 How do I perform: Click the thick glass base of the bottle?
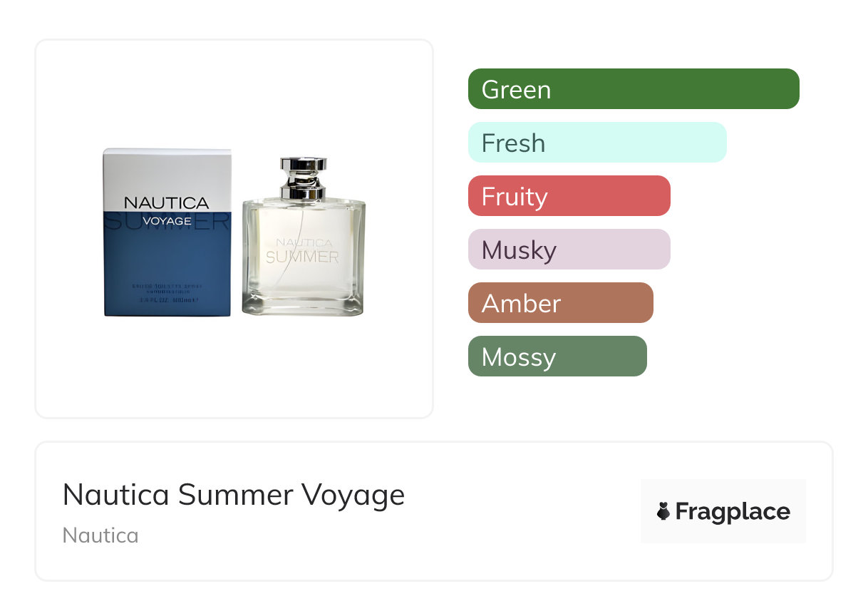coord(304,307)
